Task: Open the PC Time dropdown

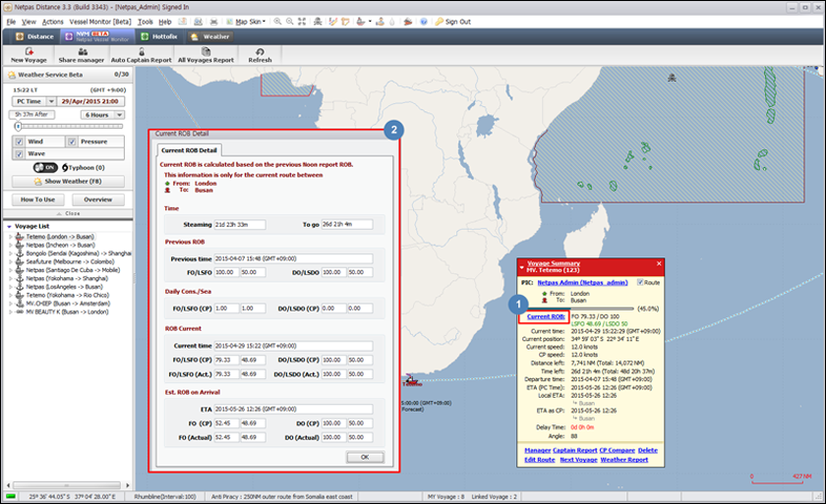Action: [51, 101]
